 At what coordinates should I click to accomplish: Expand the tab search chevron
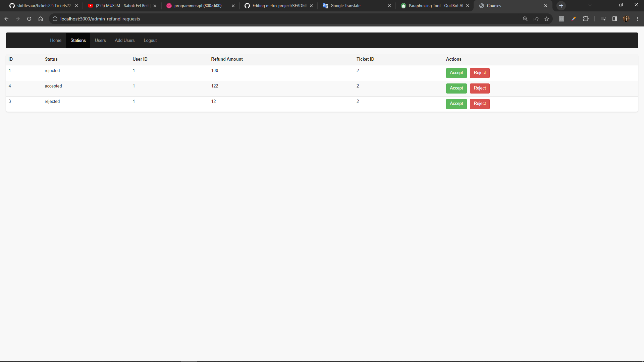(x=590, y=5)
